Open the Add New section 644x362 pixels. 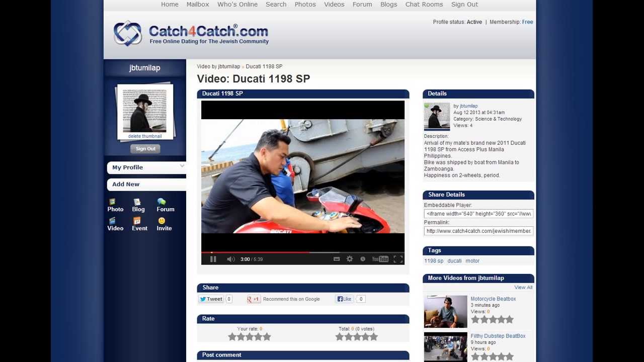[x=146, y=185]
